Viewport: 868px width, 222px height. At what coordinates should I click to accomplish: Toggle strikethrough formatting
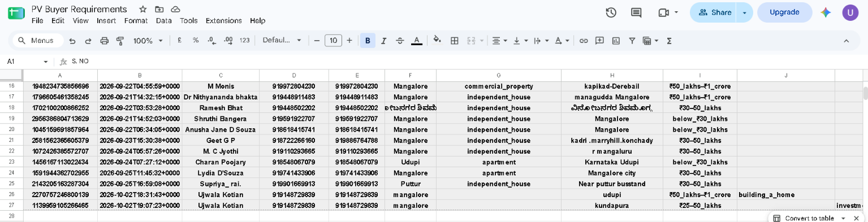point(400,41)
